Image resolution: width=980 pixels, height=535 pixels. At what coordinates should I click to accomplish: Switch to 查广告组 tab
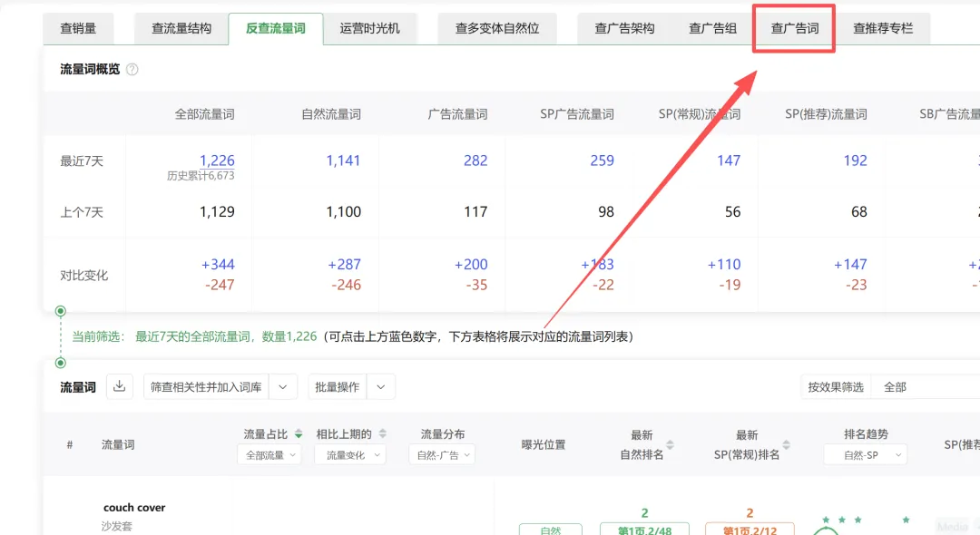712,29
